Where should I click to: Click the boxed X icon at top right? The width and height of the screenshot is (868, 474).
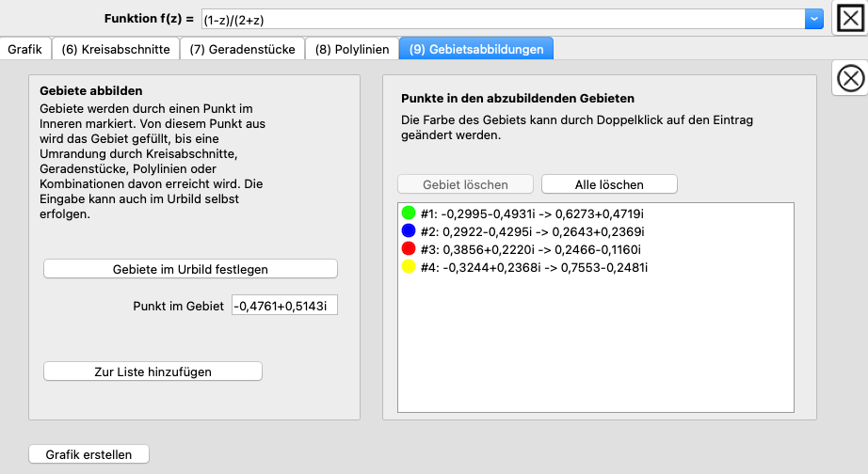coord(850,19)
